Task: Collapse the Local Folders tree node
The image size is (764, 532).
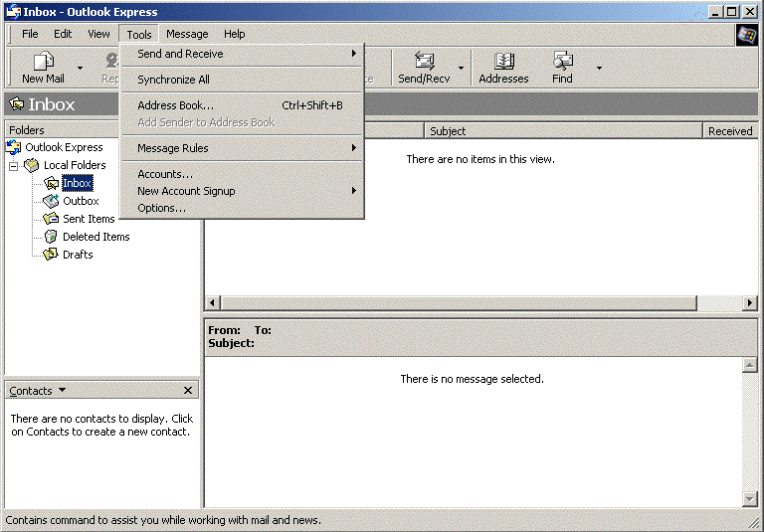Action: [14, 166]
